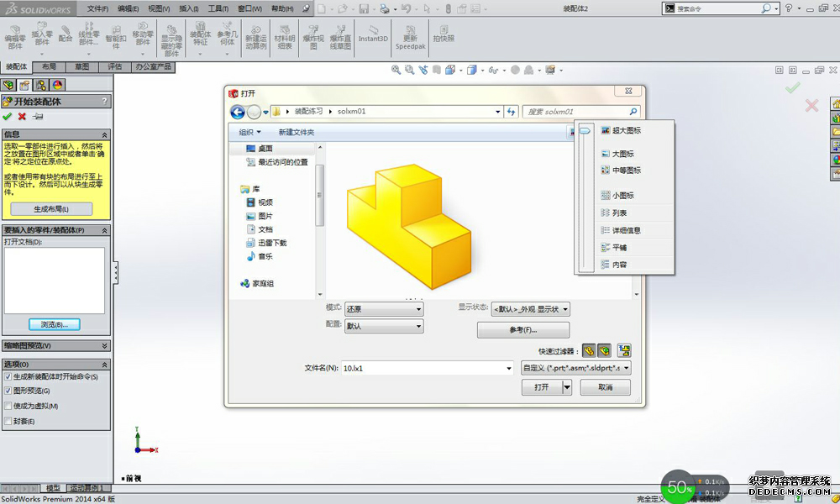Open the 模式 dropdown showing 还原

[384, 309]
